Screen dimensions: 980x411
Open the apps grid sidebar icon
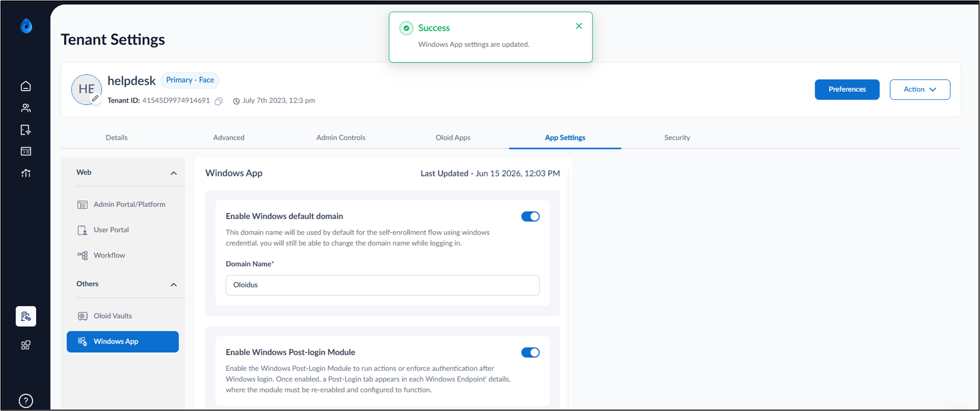(x=26, y=345)
